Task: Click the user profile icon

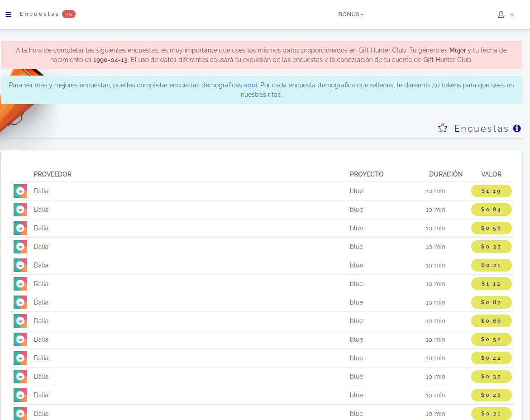Action: (501, 14)
